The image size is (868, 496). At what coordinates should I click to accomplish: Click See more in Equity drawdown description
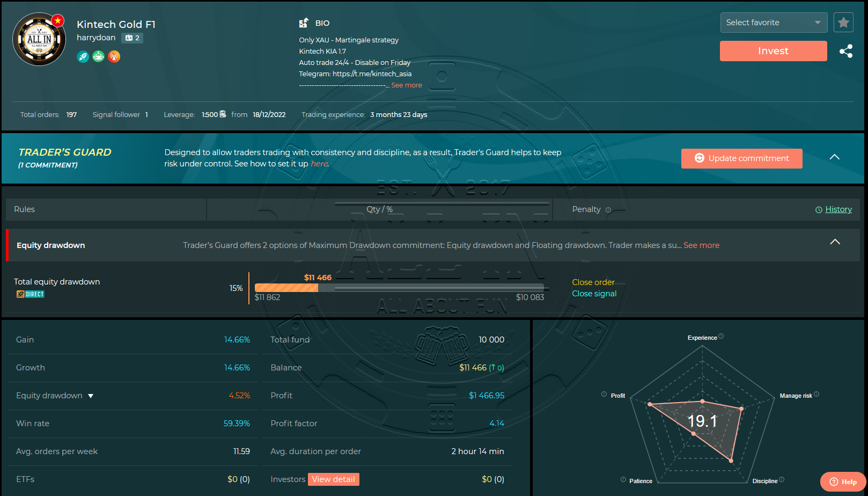[x=702, y=245]
